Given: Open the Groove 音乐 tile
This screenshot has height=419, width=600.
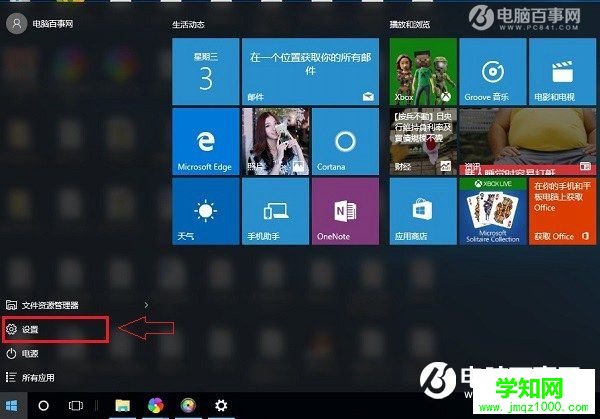Looking at the screenshot, I should tap(493, 72).
